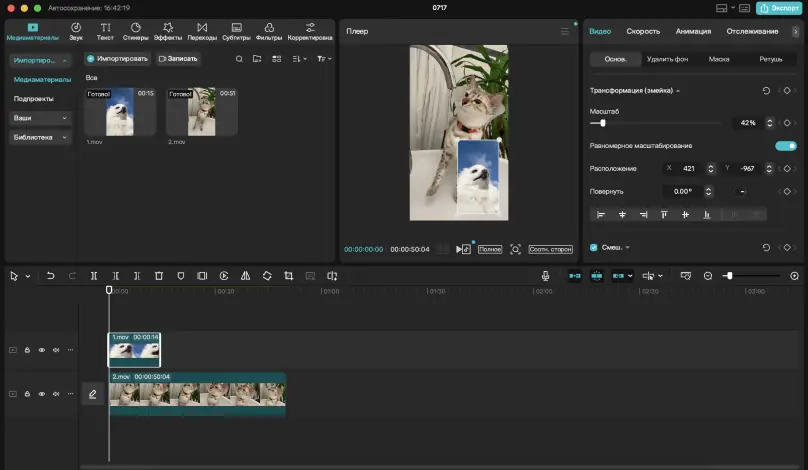Select the Ретушь sub-tab

click(770, 59)
